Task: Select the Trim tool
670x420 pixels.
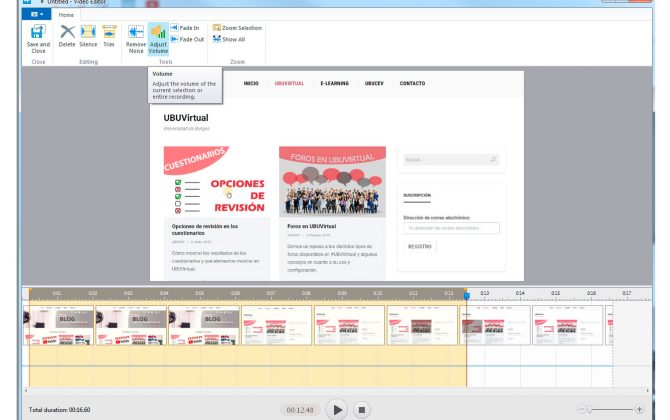Action: point(109,36)
